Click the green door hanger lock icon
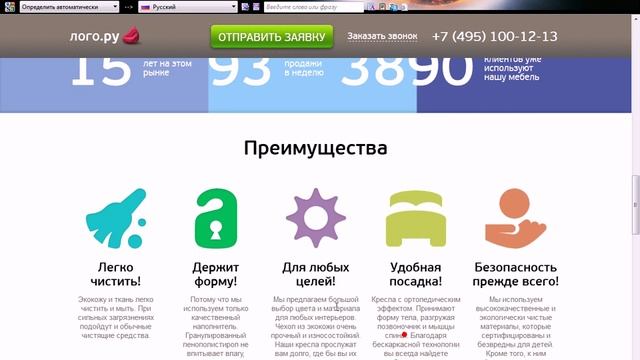Viewport: 640px width, 360px height. coord(216,218)
